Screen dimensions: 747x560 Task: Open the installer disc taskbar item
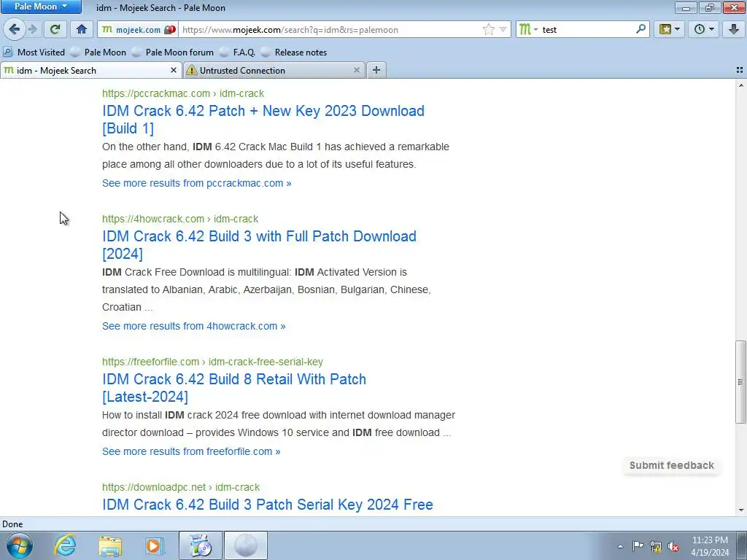click(201, 545)
